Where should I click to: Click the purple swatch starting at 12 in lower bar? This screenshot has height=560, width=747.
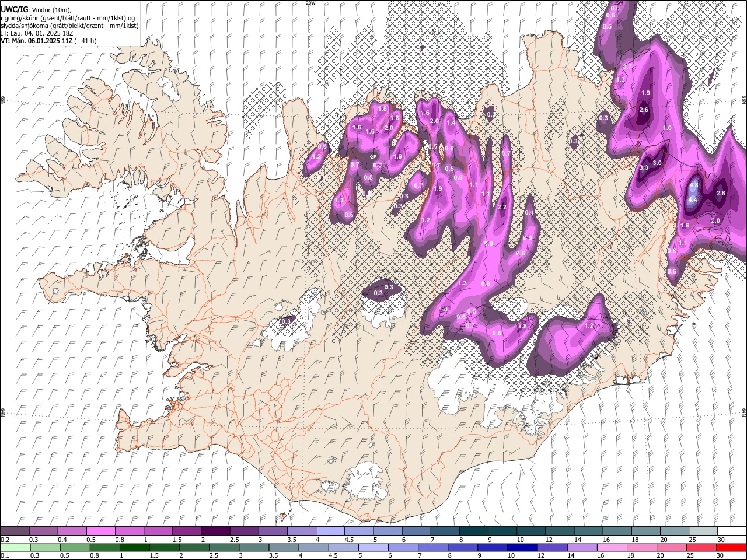[552, 548]
